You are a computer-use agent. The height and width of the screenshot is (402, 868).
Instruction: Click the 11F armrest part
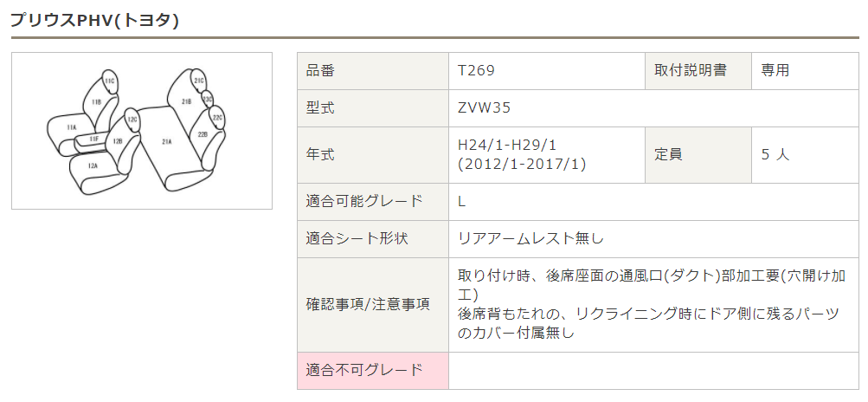[x=93, y=139]
